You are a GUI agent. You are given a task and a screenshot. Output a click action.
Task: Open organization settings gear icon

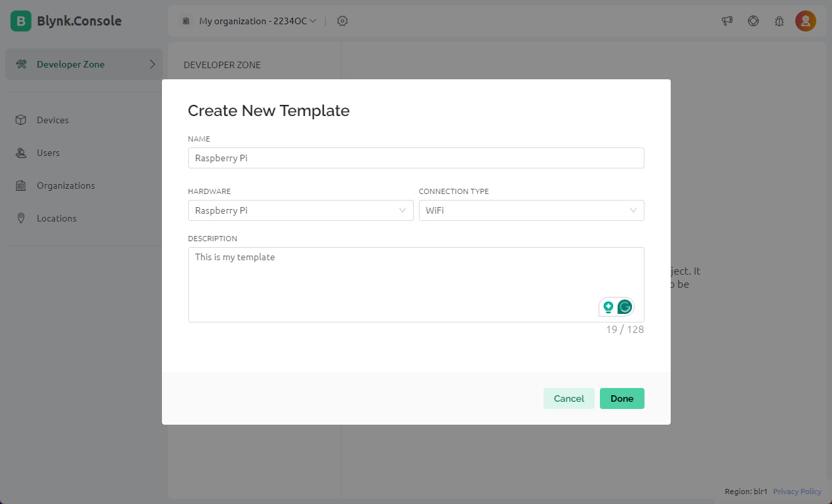click(x=342, y=21)
